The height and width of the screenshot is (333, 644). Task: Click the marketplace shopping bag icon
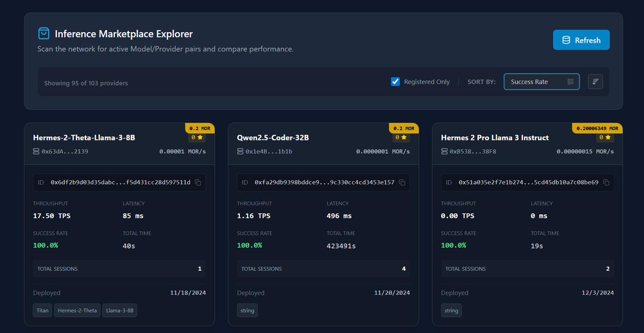coord(43,34)
